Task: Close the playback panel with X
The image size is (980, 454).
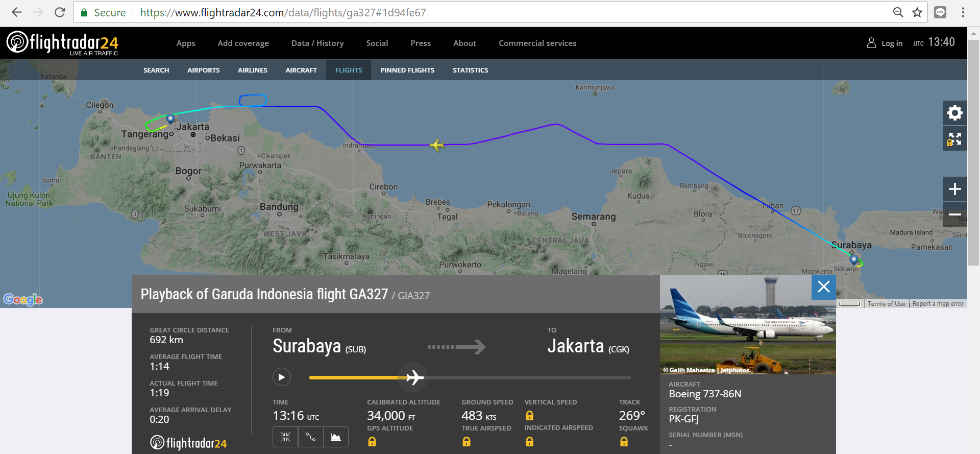Action: tap(824, 287)
